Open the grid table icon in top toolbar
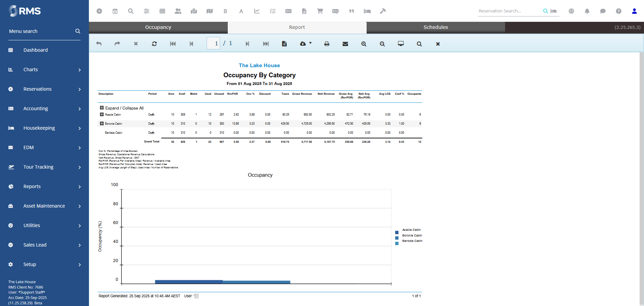This screenshot has height=306, width=644. [x=162, y=11]
